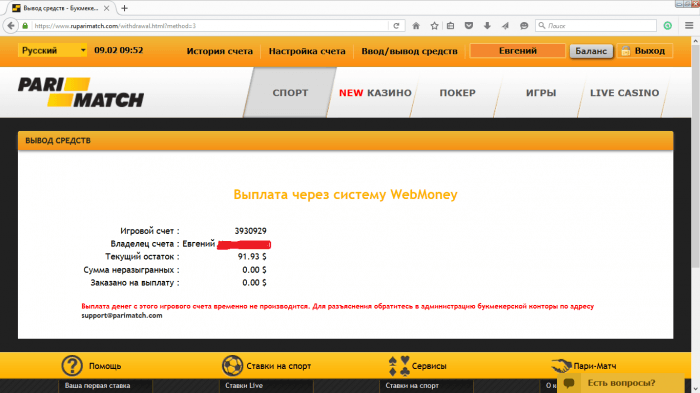Open the Firefox hamburger menu
The width and height of the screenshot is (700, 393).
pyautogui.click(x=689, y=26)
